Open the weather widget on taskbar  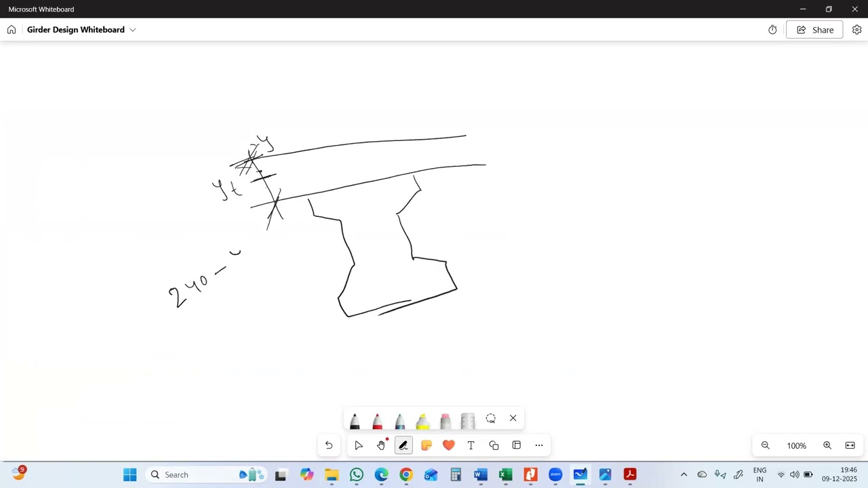[18, 474]
